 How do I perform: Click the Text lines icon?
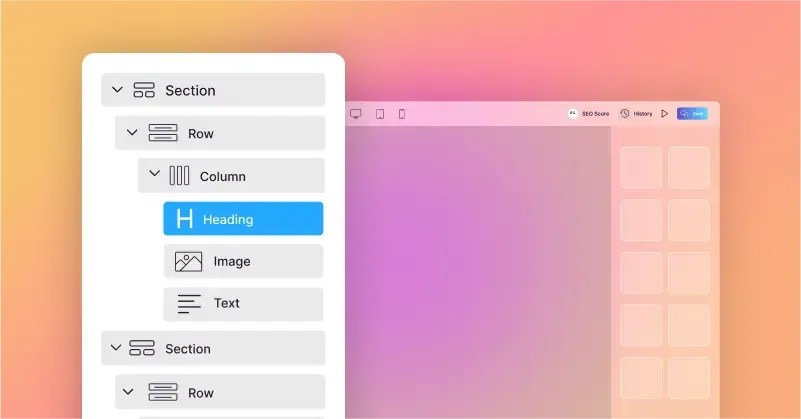point(189,304)
